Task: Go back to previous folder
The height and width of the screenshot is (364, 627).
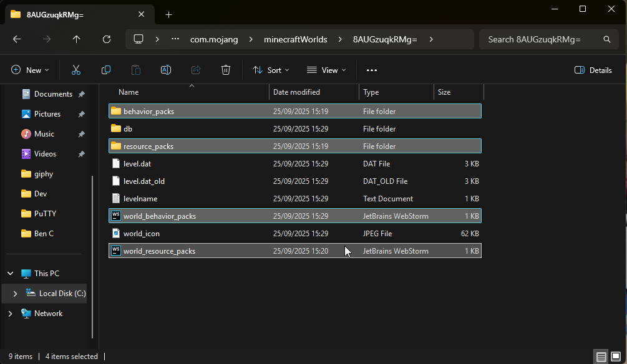Action: pyautogui.click(x=17, y=39)
